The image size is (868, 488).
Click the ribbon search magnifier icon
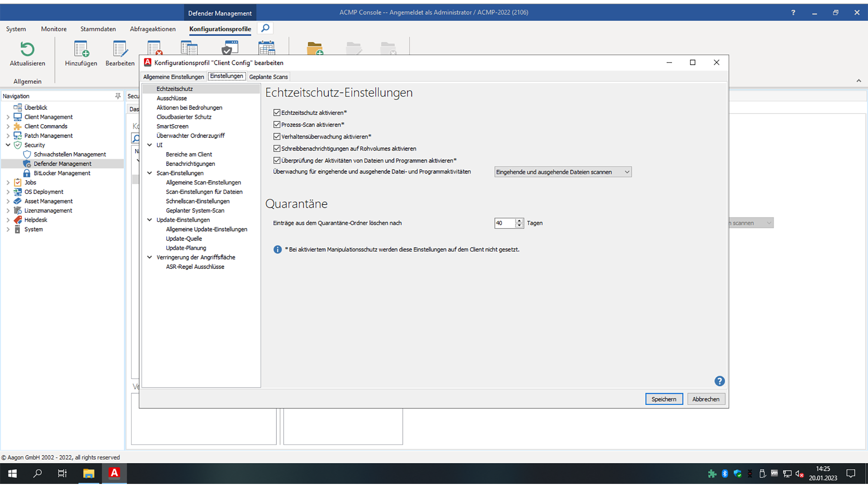pos(265,28)
